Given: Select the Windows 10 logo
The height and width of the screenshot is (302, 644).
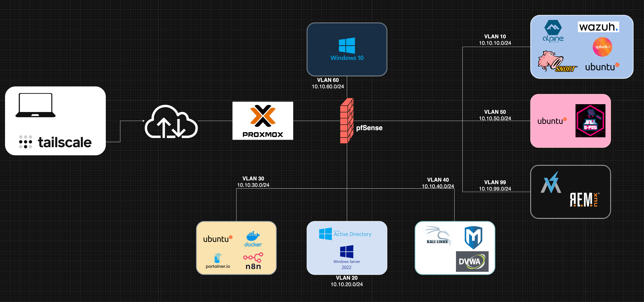Looking at the screenshot, I should click(347, 49).
